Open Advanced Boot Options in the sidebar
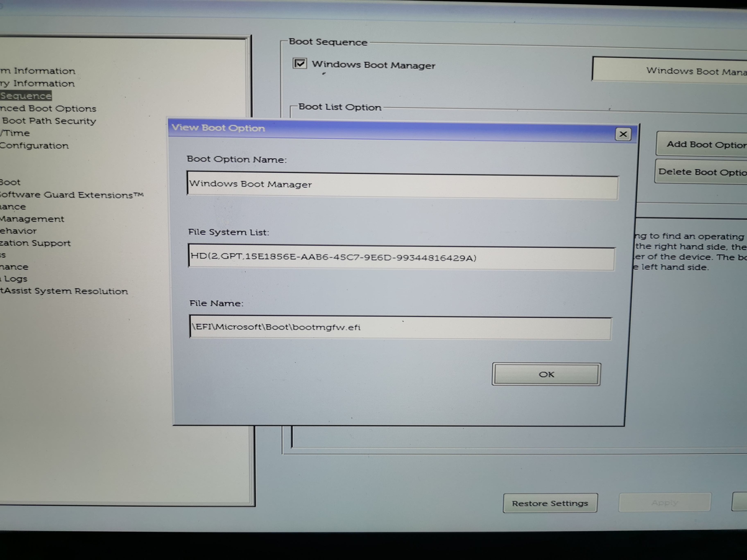Screen dimensions: 747x560 coord(48,108)
